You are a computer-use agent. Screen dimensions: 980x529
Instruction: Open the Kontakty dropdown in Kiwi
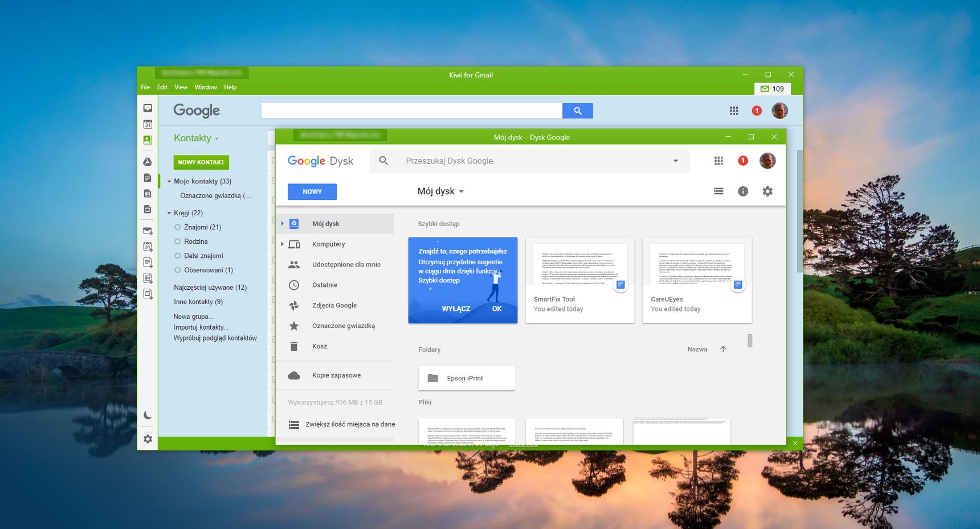point(196,138)
